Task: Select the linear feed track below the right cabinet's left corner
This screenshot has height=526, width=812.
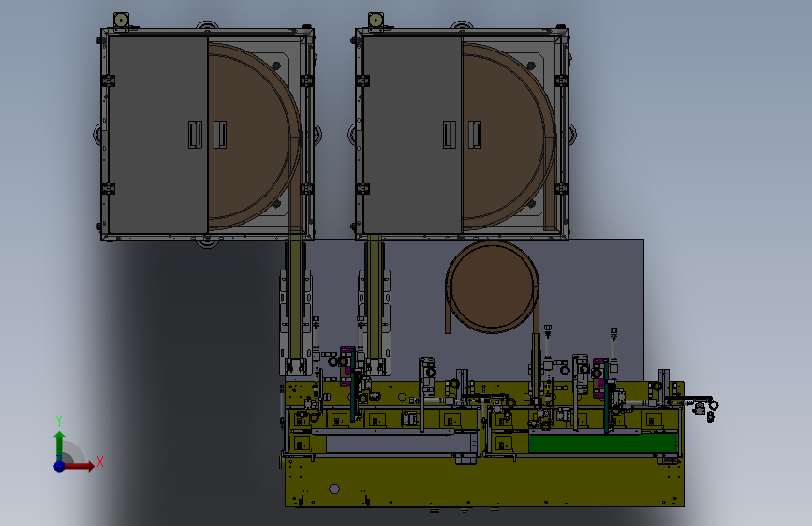Action: tap(374, 300)
